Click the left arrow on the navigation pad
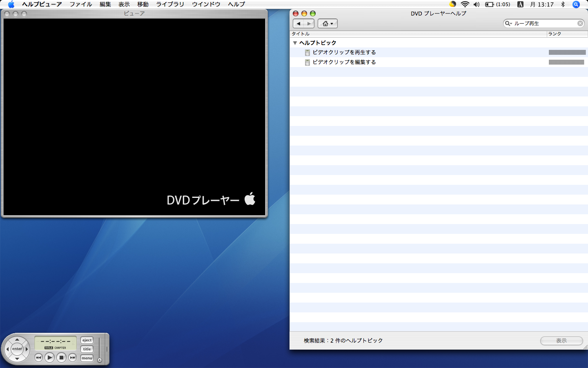This screenshot has width=588, height=368. [7, 349]
